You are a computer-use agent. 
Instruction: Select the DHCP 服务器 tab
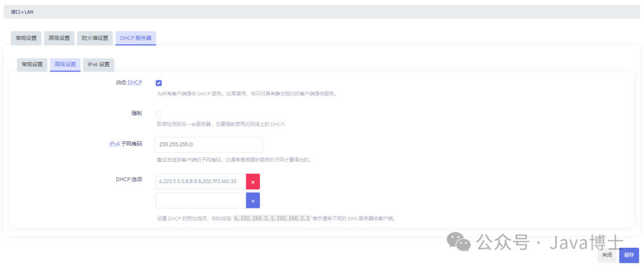tap(135, 38)
